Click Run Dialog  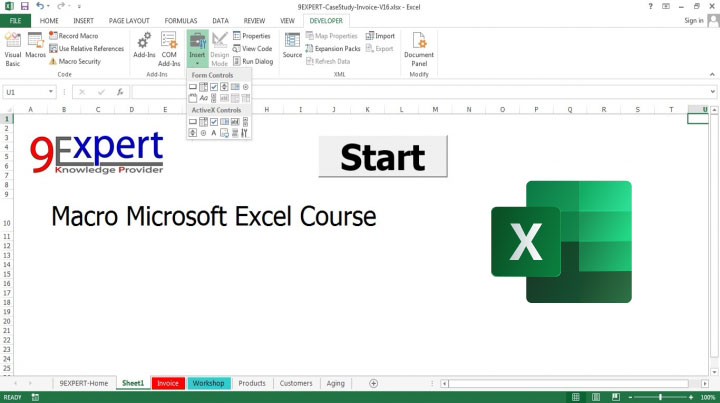253,61
